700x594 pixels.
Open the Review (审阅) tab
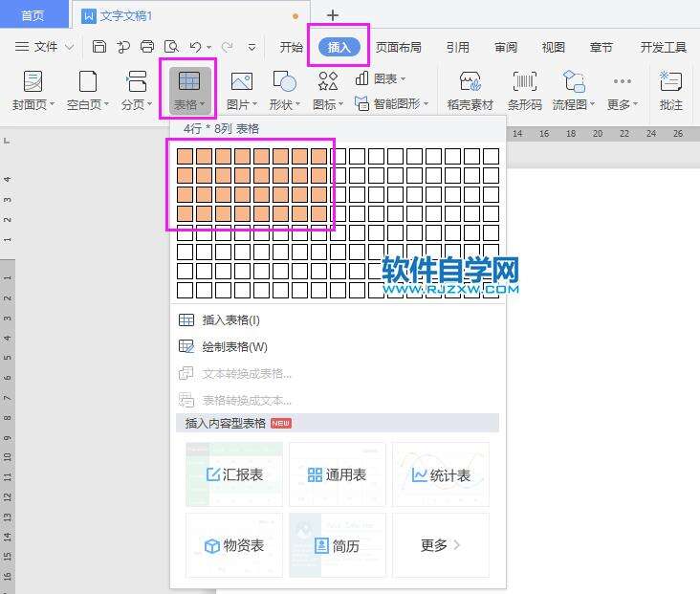pos(506,47)
